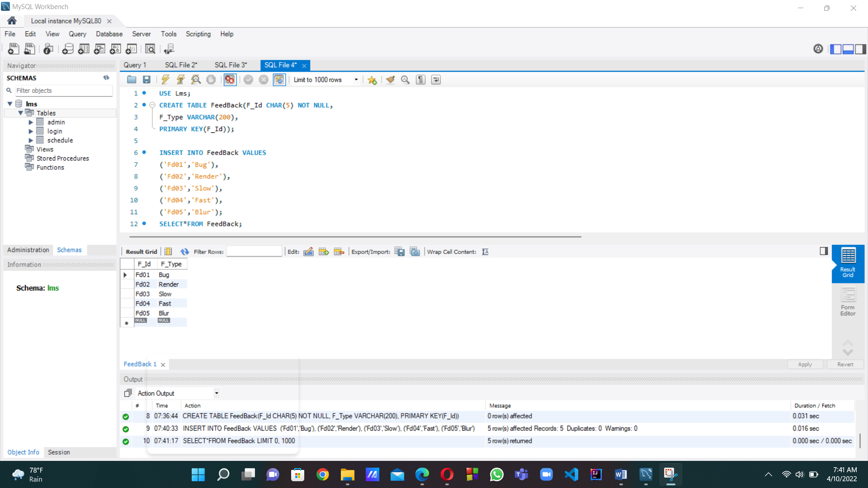
Task: Open the Form Editor side panel
Action: pos(848,301)
